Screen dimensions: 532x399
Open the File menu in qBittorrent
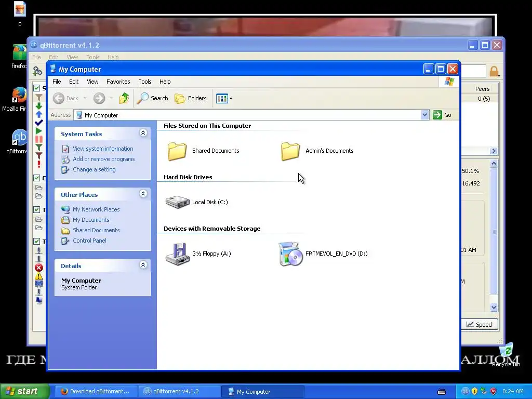point(36,57)
